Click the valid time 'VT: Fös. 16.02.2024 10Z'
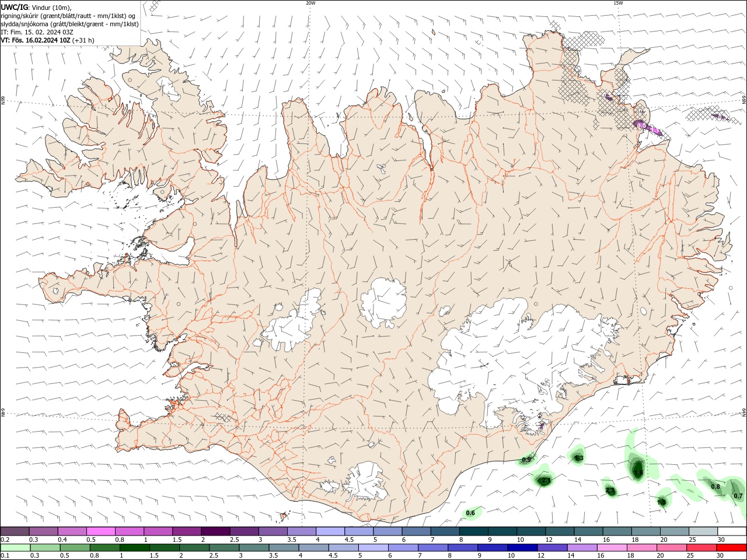Screen dimensions: 747x560 coord(36,40)
